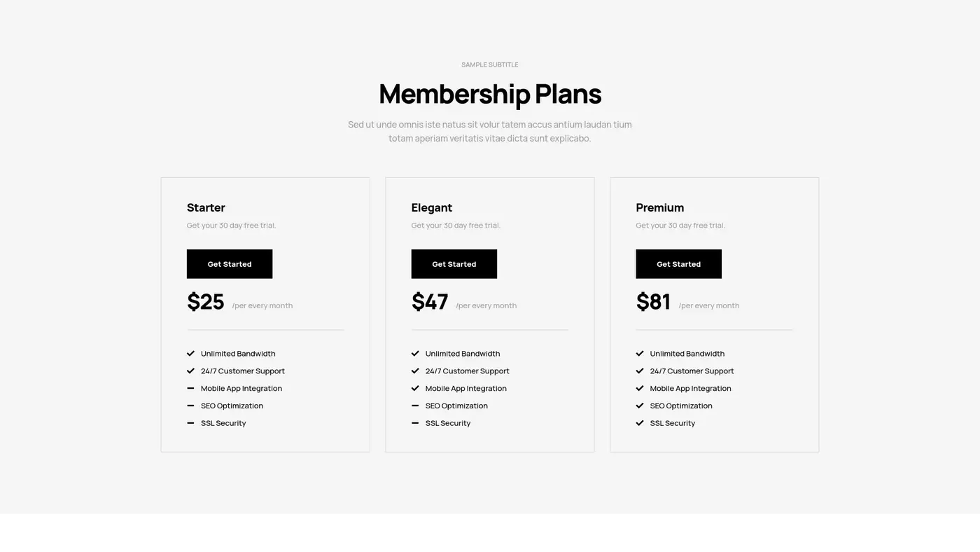Click the checkmark beside Unlimited Bandwidth in Starter
The width and height of the screenshot is (980, 552).
[190, 354]
